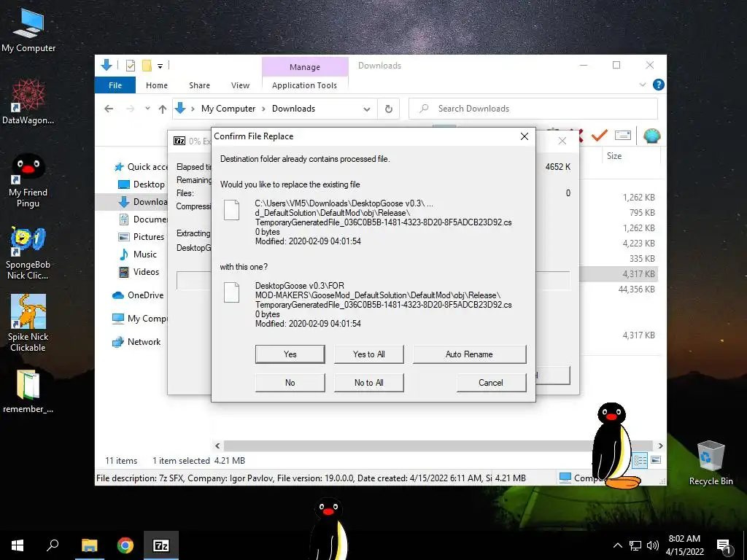Select the My Computer desktop icon
The image size is (747, 560).
point(28,30)
